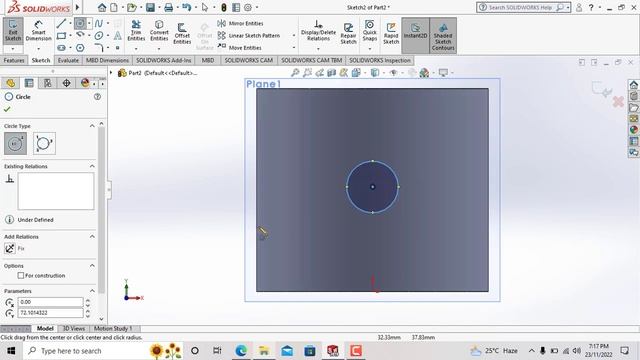Screen dimensions: 640x360
Task: Select the Perimeter Circle type
Action: pos(44,144)
